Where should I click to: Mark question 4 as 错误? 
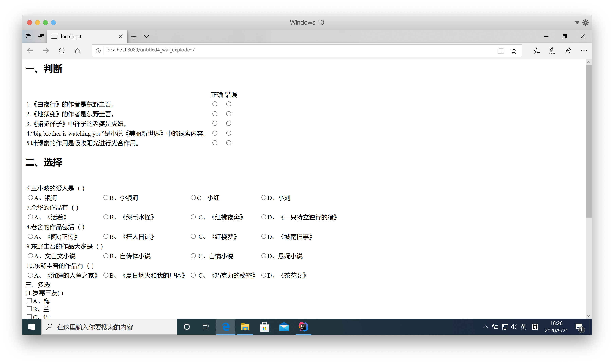229,133
